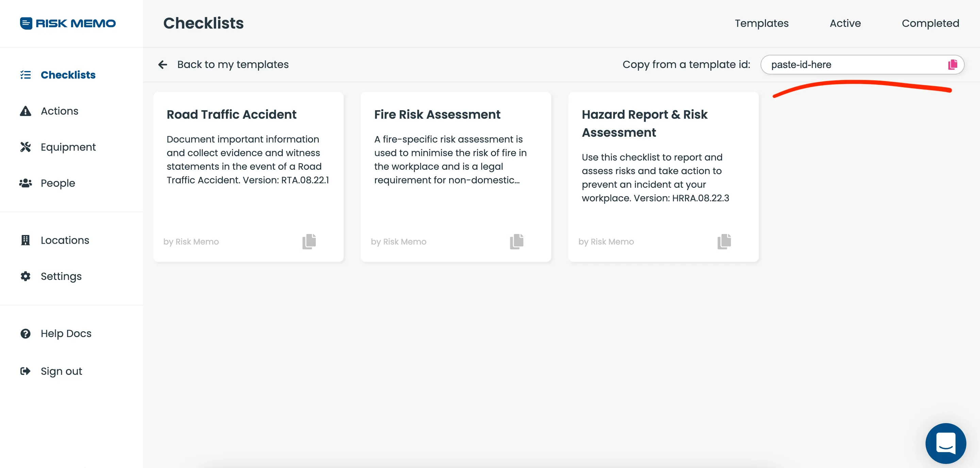Click the Locations building icon
This screenshot has height=468, width=980.
(x=26, y=240)
